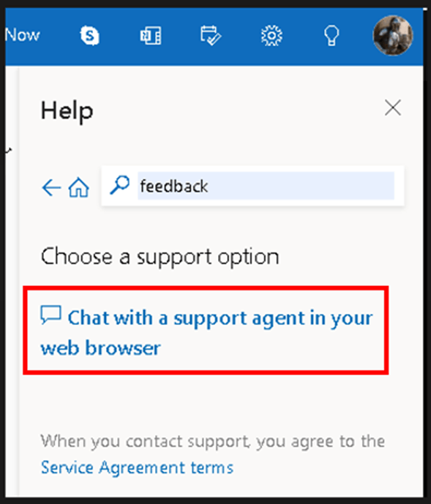Open the account profile picture menu
Screen dimensions: 431x504
coord(393,35)
